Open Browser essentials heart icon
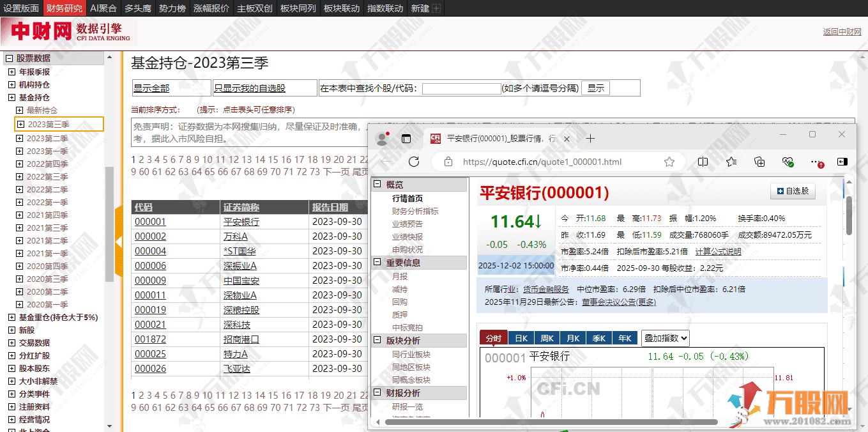Image resolution: width=868 pixels, height=432 pixels. click(788, 162)
